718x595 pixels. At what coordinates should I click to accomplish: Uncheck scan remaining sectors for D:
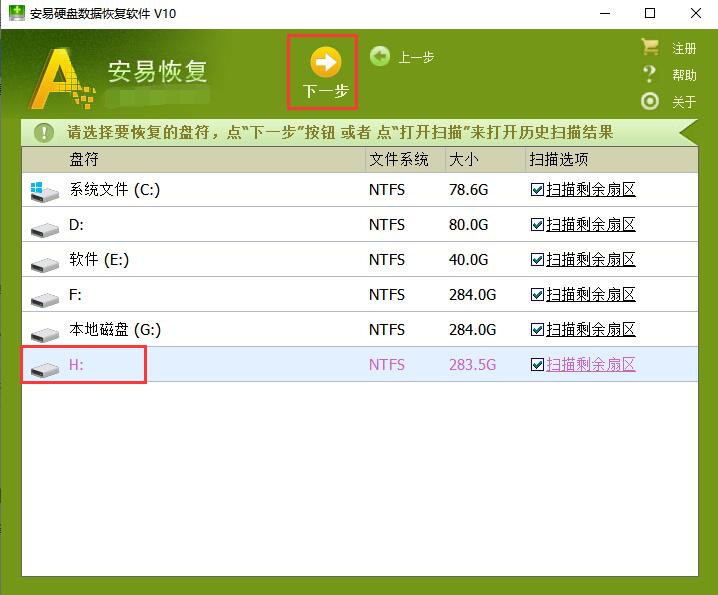[537, 224]
